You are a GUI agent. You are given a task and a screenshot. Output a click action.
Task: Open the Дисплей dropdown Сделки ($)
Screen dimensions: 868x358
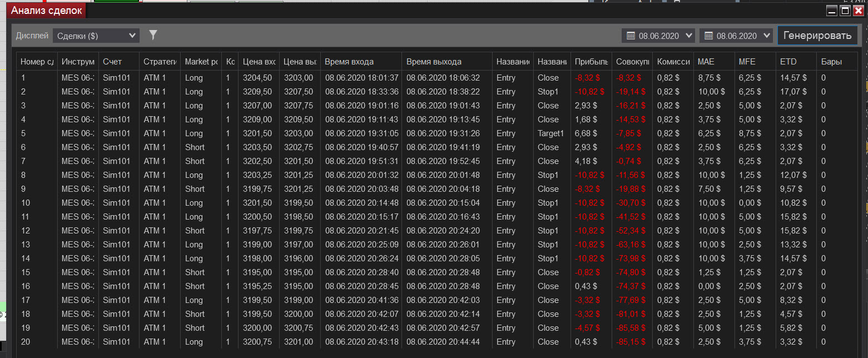pyautogui.click(x=96, y=36)
